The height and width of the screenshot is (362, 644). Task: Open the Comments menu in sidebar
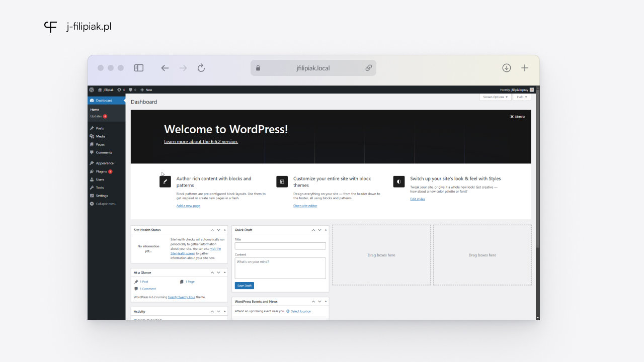coord(106,152)
